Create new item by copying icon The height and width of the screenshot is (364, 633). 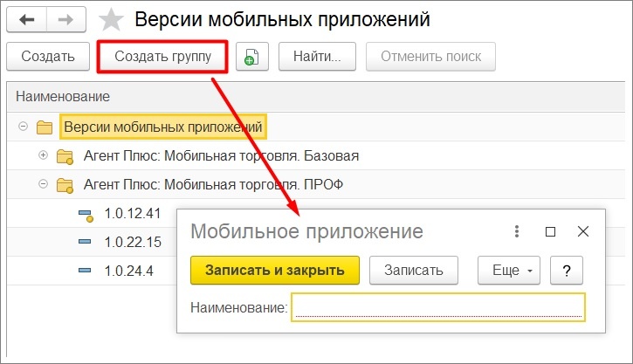click(x=252, y=57)
